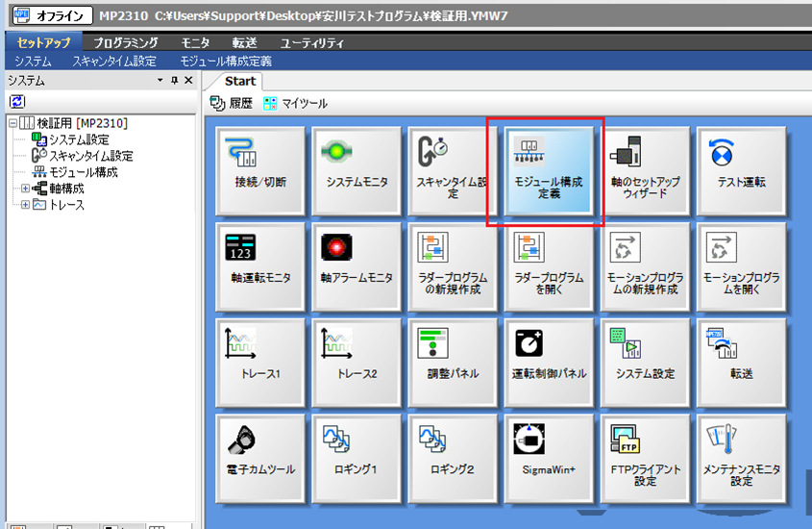
Task: Select システム設定 in the system tree
Action: [79, 139]
